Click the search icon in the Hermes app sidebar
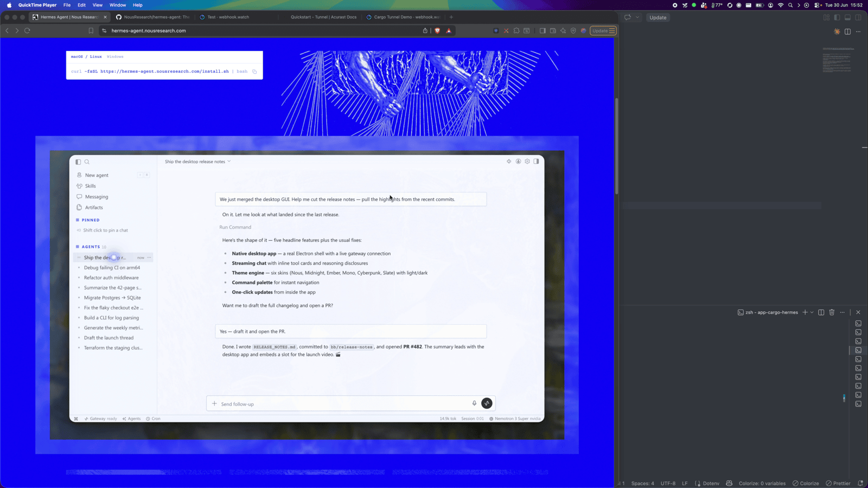Image resolution: width=868 pixels, height=488 pixels. (87, 162)
